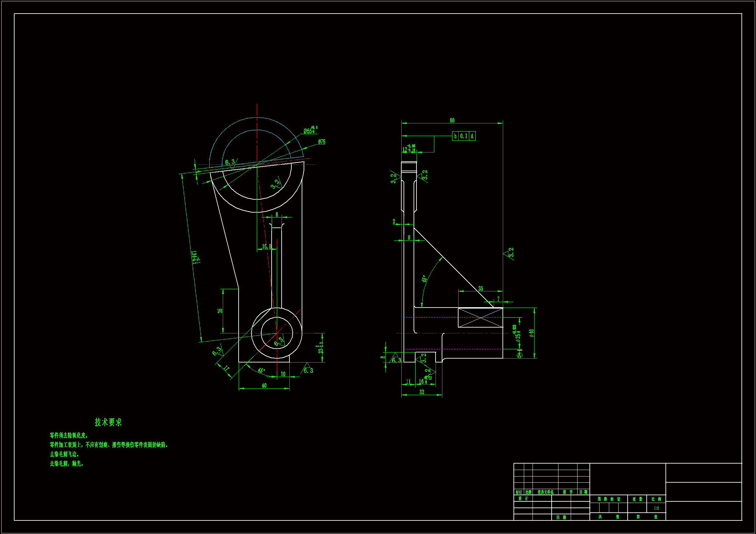Viewport: 756px width, 534px height.
Task: Select the 零件须去除氧化皮 note line
Action: 69,435
